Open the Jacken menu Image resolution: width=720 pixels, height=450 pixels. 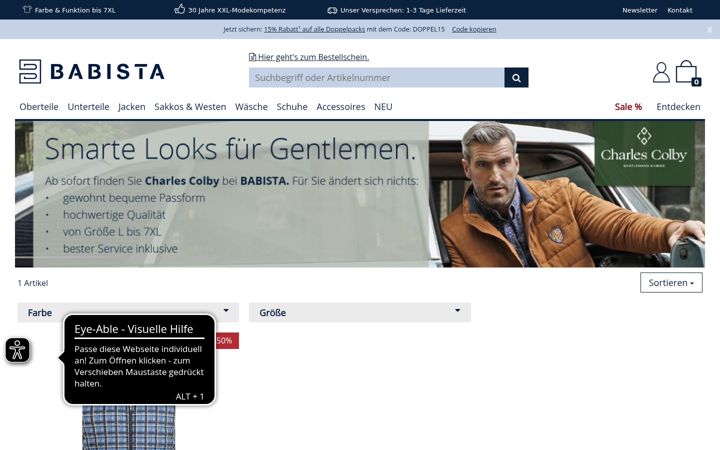point(131,107)
